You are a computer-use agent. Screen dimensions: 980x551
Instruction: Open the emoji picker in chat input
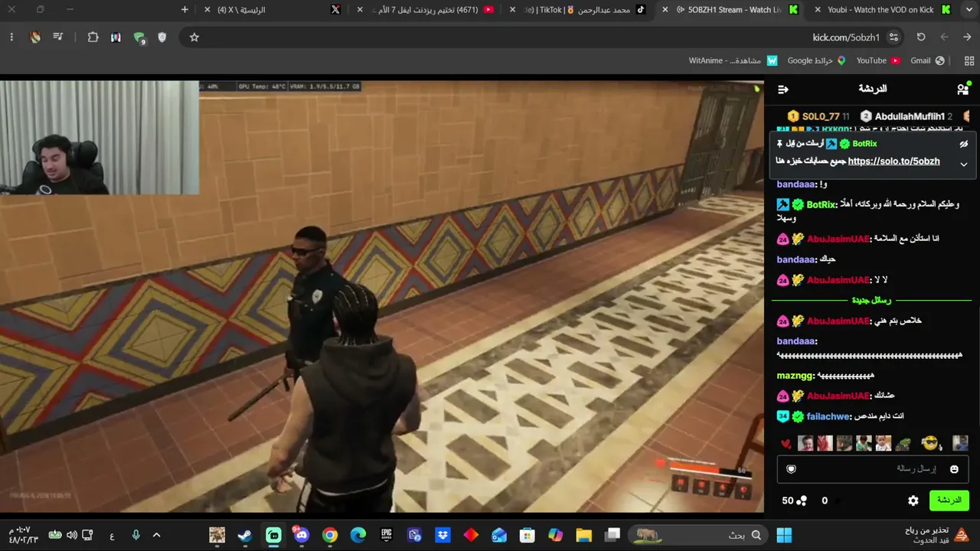(x=954, y=469)
